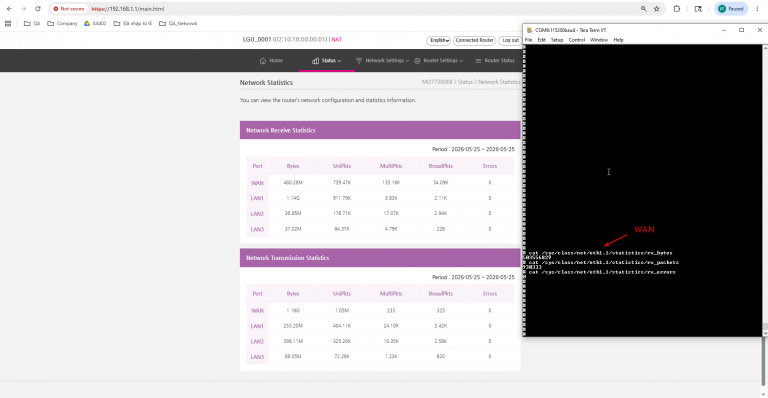Click the Router Settings gear icon

point(417,61)
